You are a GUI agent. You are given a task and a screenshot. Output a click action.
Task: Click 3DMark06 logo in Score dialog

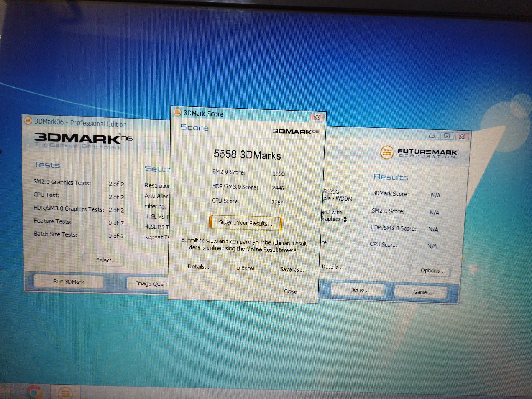coord(296,131)
